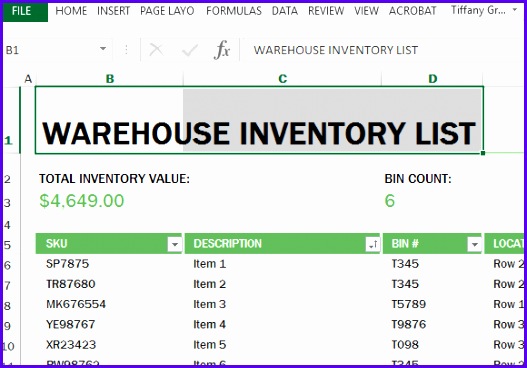527x368 pixels.
Task: Click the BIN COUNT label cell
Action: (x=418, y=179)
